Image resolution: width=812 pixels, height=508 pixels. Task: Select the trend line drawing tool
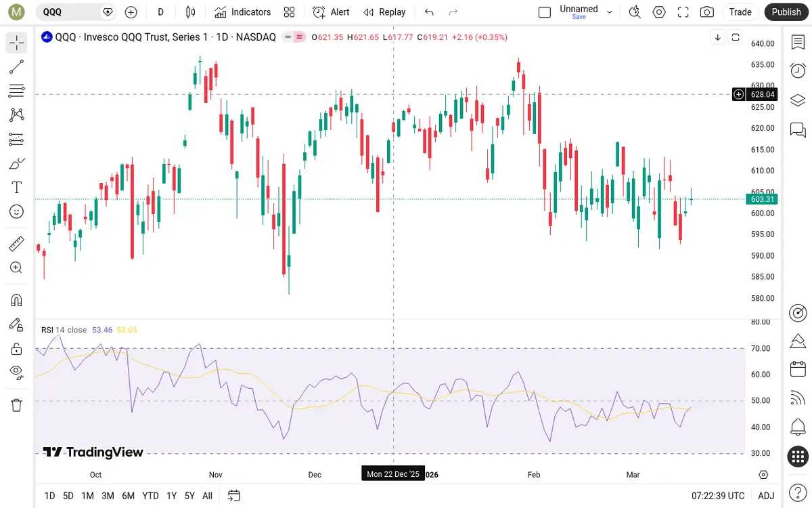(17, 66)
